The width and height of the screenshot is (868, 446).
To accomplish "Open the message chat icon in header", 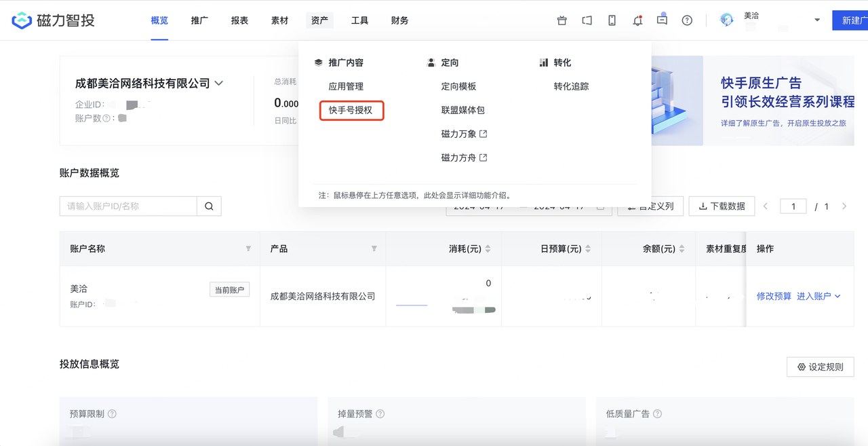I will pyautogui.click(x=662, y=20).
